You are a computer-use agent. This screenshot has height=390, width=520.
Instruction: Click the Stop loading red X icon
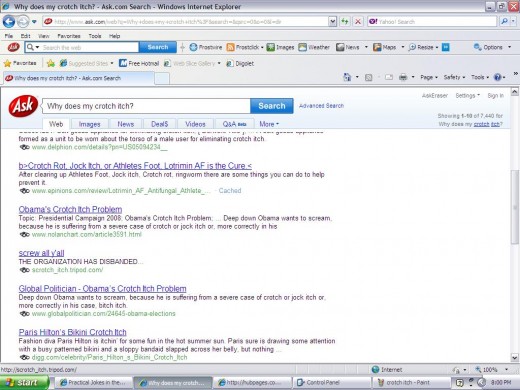click(x=358, y=22)
